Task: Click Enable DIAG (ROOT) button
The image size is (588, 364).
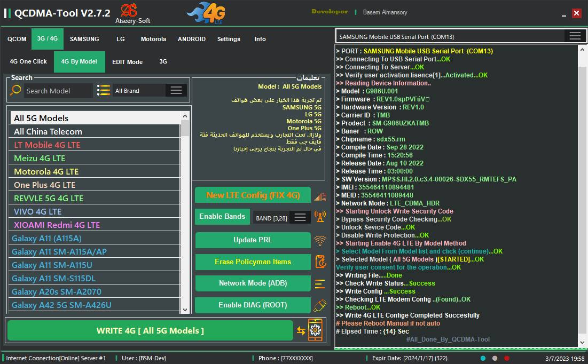Action: pos(253,305)
